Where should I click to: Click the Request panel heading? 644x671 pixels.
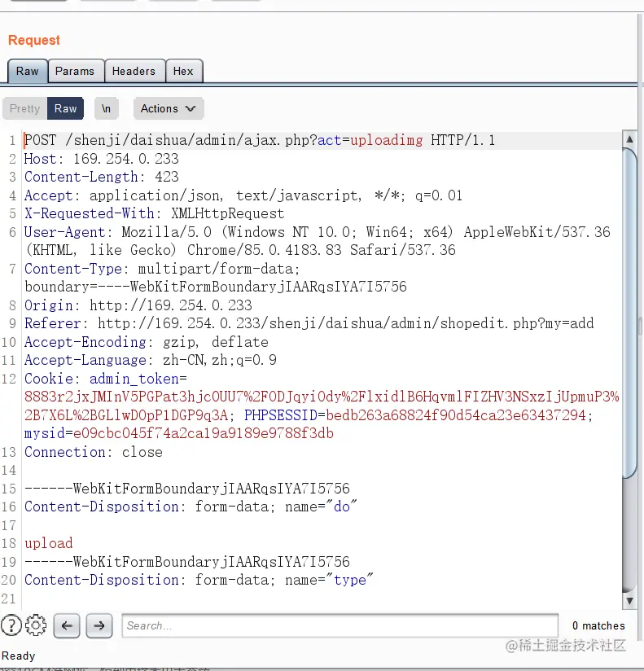pos(34,40)
